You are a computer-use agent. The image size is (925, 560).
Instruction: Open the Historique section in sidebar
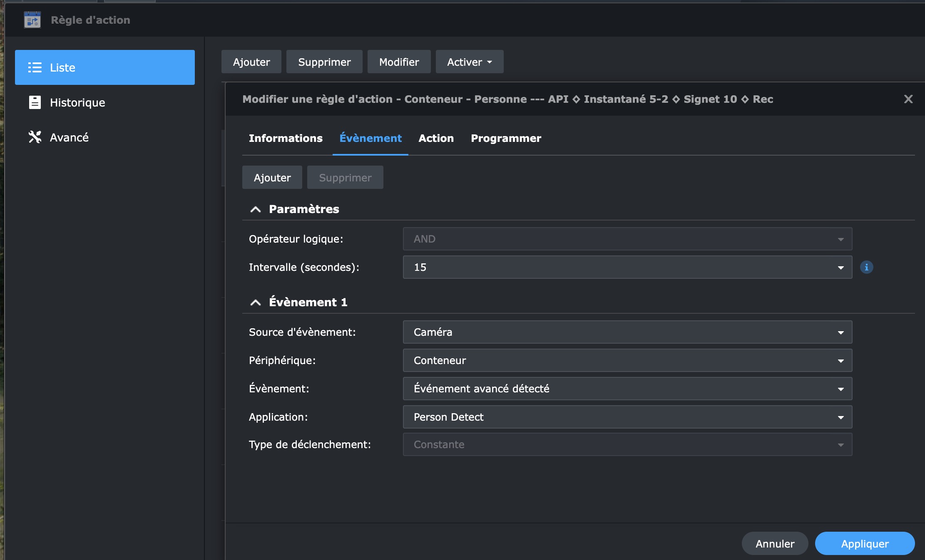77,102
